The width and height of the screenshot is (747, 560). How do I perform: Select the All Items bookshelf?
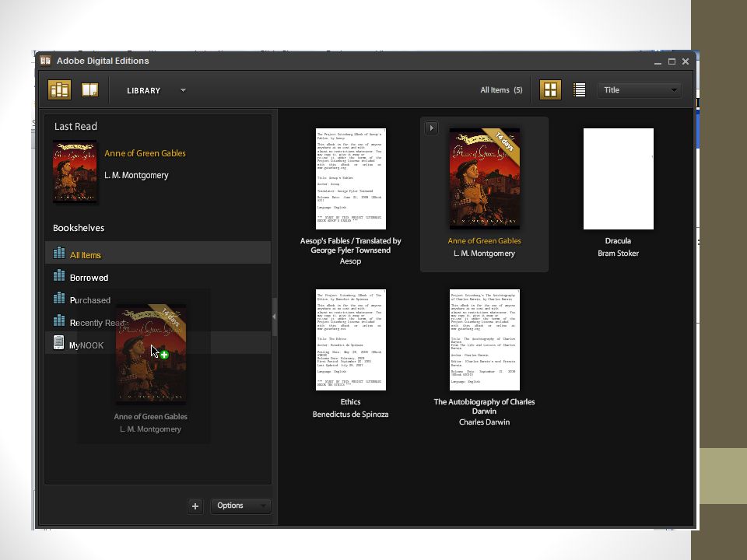tap(158, 252)
